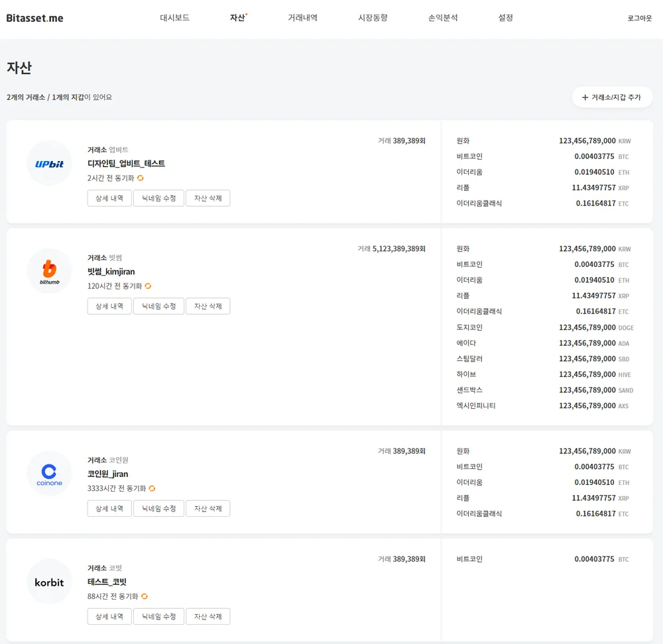The height and width of the screenshot is (644, 663).
Task: Click 자산 삭제 for 코인원_jiran
Action: tap(208, 508)
